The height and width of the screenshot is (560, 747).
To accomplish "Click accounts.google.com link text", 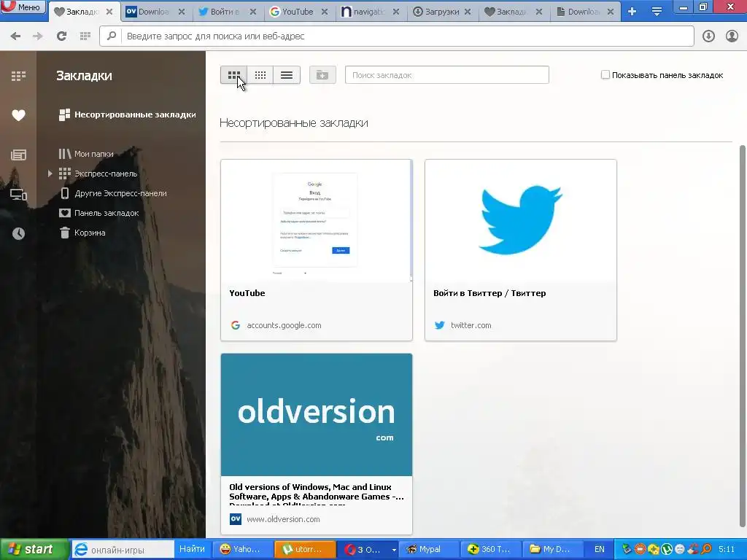I will tap(284, 325).
